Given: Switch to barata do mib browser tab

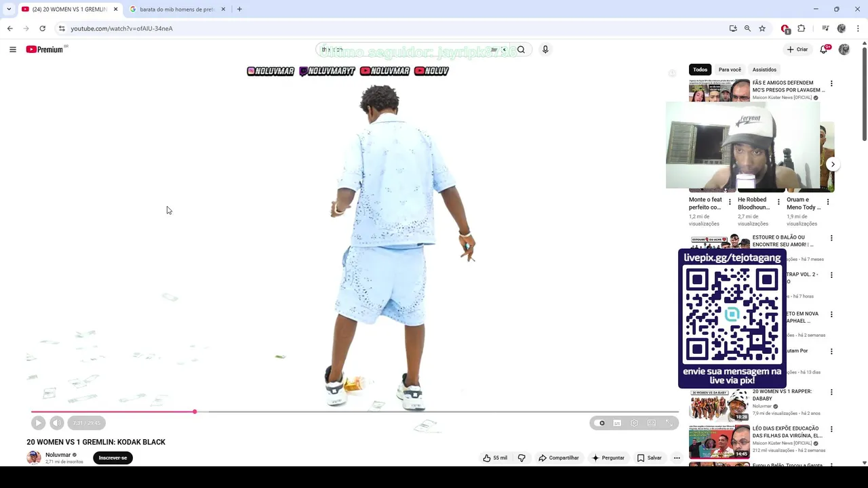Looking at the screenshot, I should [x=176, y=9].
